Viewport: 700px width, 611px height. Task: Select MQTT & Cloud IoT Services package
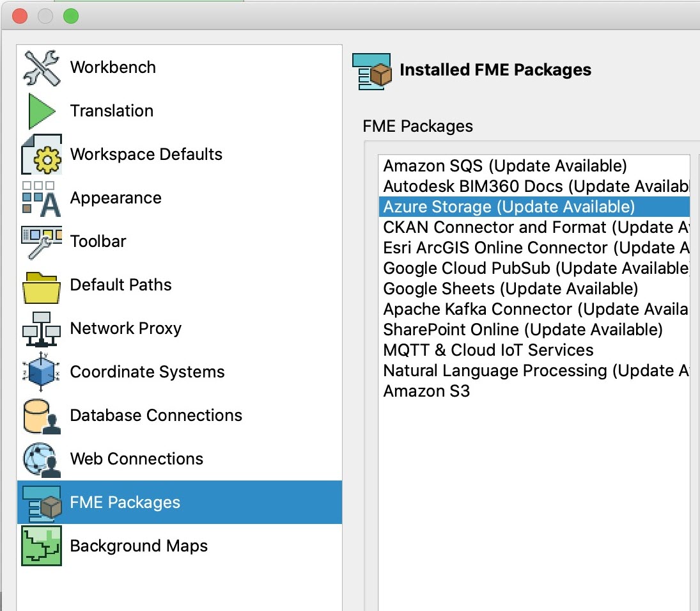pos(534,350)
